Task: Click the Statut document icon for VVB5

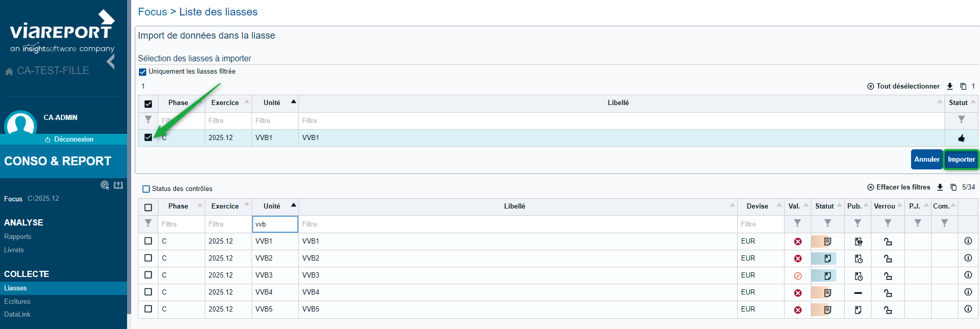Action: click(827, 310)
